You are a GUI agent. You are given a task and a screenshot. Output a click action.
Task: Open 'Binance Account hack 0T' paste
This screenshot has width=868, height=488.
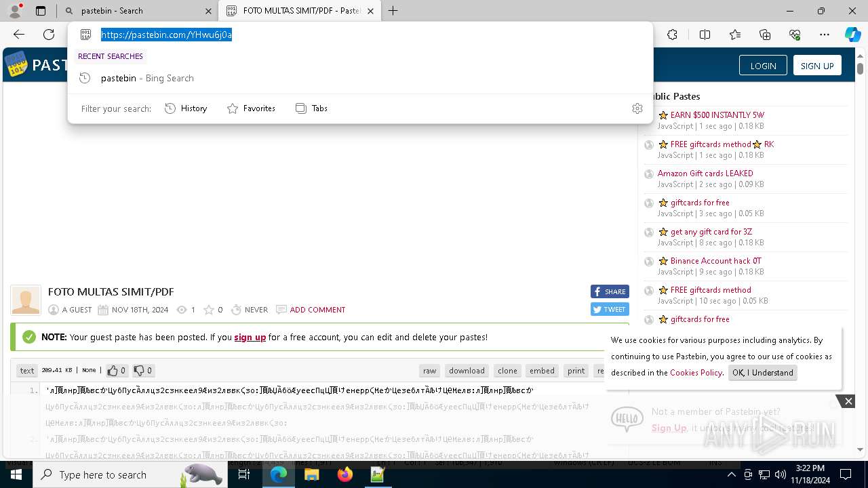tap(715, 261)
